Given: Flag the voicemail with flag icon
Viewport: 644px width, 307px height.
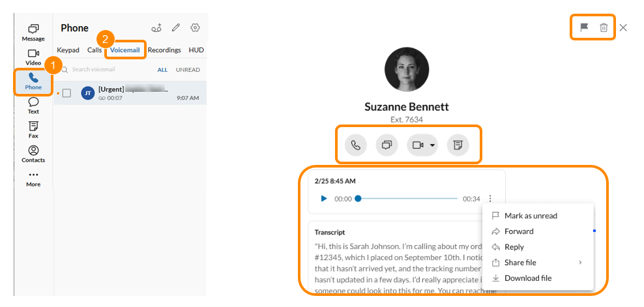Looking at the screenshot, I should point(584,28).
